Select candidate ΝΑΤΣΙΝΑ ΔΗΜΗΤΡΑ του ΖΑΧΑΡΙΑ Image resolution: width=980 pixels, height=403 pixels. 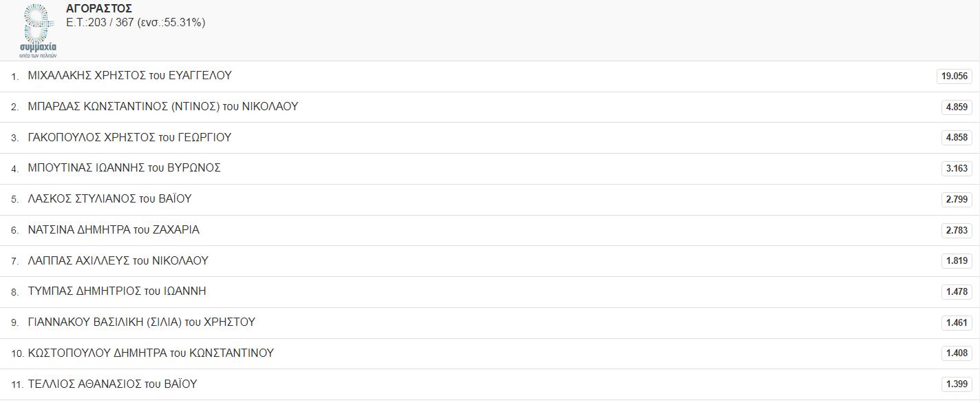(114, 230)
